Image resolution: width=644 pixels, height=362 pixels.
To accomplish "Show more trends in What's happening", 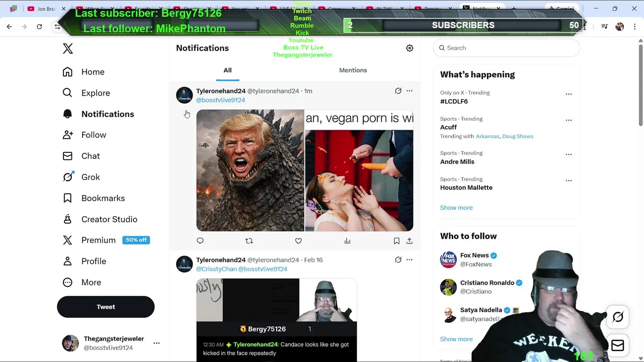I will 456,208.
